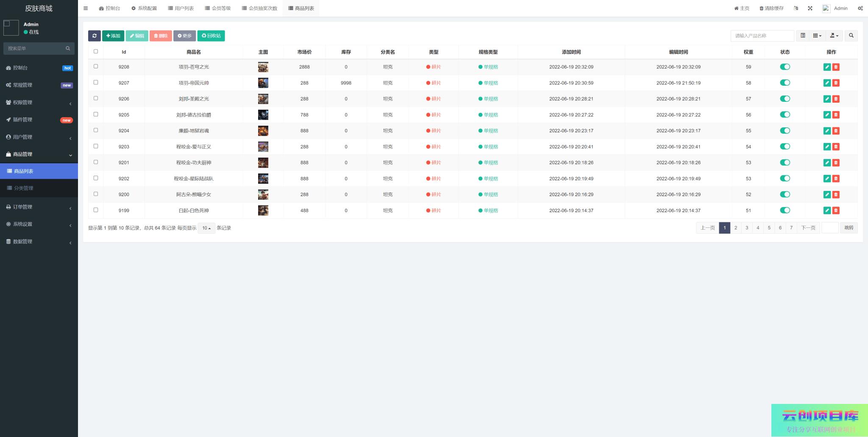This screenshot has width=868, height=437.
Task: Toggle status switch for product 9203
Action: coord(785,147)
